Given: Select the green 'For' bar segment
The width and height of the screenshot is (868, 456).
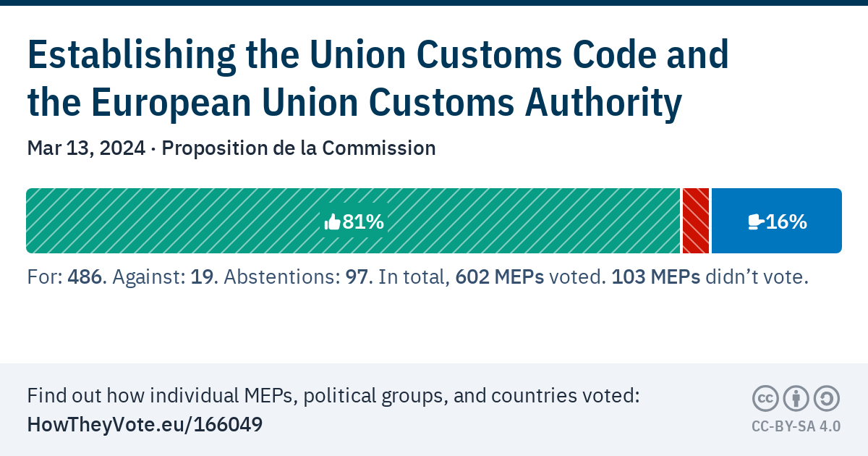Looking at the screenshot, I should [181, 221].
